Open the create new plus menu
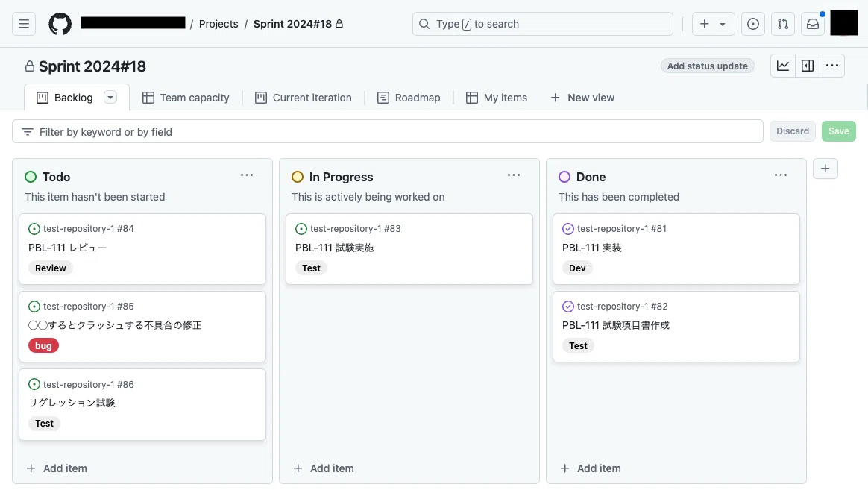 pyautogui.click(x=713, y=24)
